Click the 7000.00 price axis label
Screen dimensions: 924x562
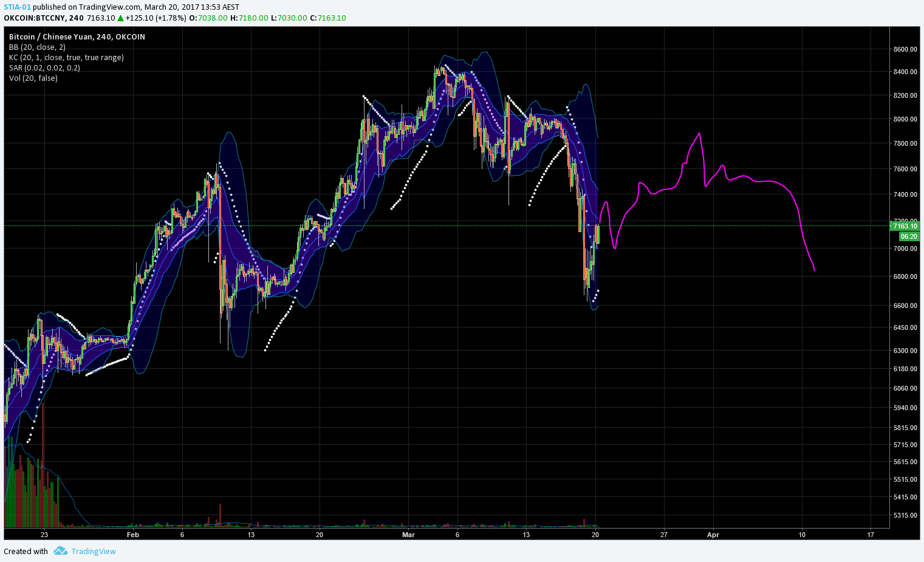point(905,248)
